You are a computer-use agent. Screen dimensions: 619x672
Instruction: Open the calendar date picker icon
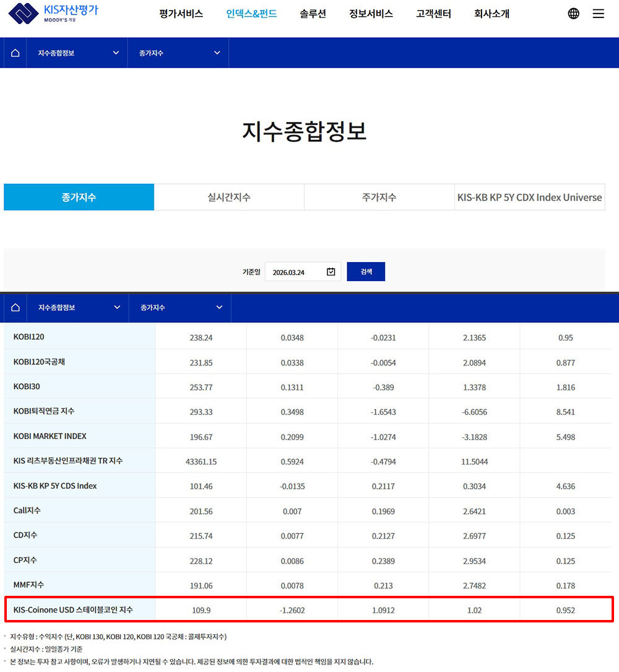[331, 272]
